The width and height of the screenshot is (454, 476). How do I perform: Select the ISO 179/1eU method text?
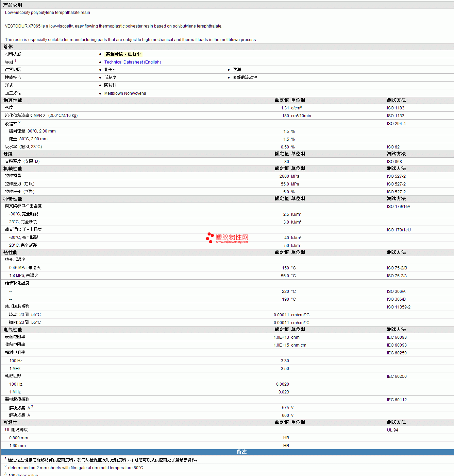(x=399, y=230)
